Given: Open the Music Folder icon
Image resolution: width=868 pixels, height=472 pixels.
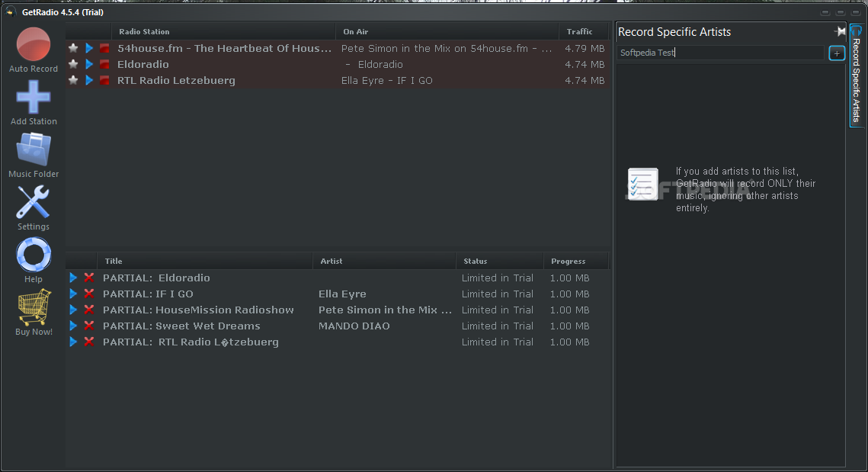Looking at the screenshot, I should point(34,149).
